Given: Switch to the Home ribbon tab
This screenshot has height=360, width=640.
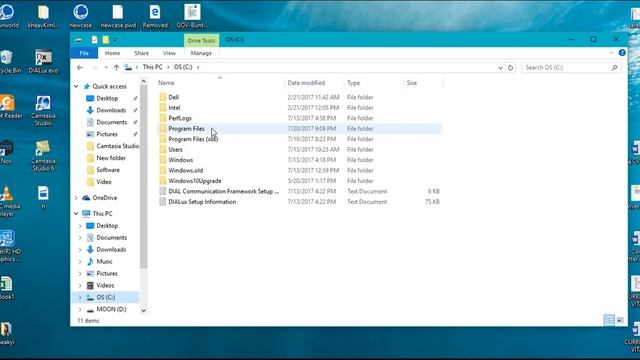Looking at the screenshot, I should (112, 53).
